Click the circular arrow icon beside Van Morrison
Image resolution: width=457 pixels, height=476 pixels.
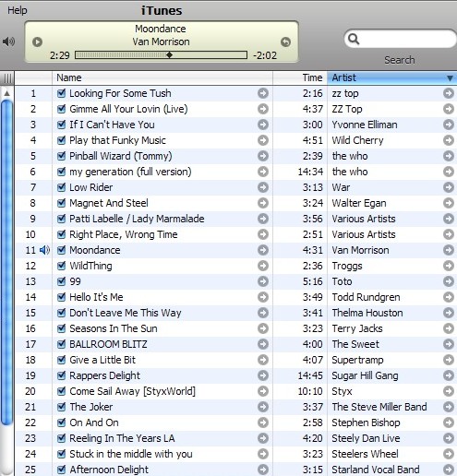tap(285, 42)
